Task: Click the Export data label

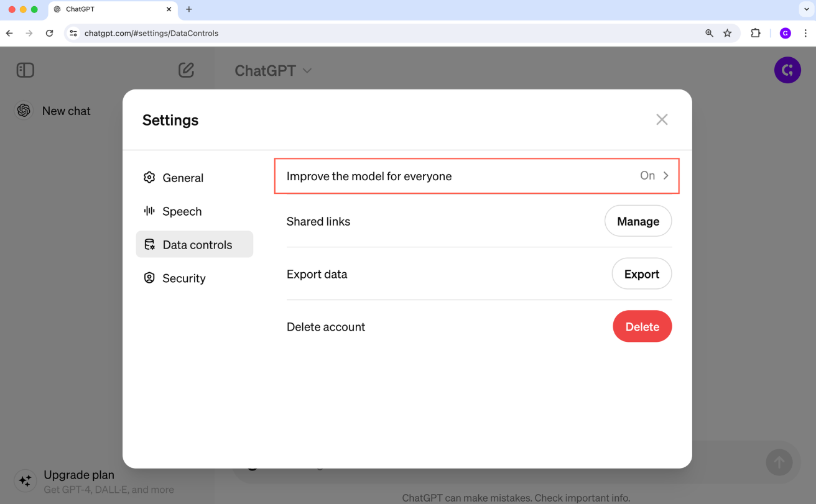Action: [317, 274]
